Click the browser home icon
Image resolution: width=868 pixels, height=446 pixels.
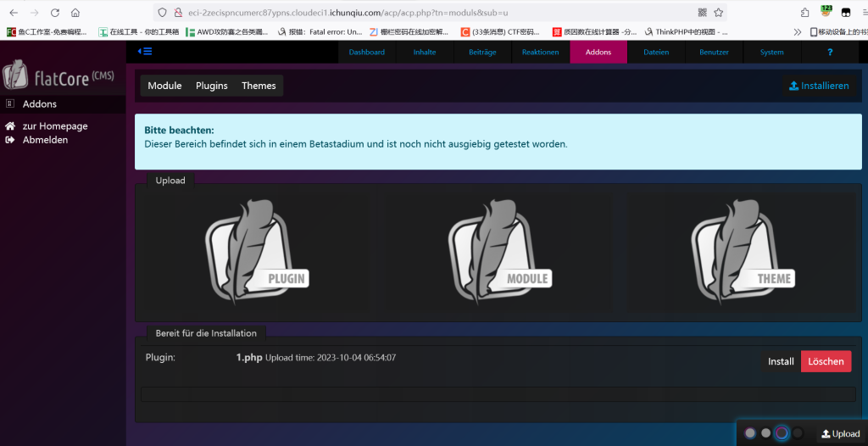[75, 13]
